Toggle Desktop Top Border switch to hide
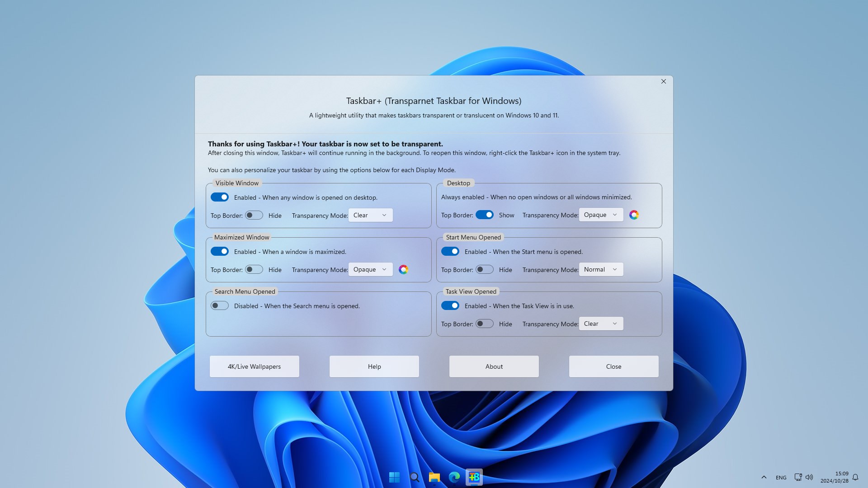868x488 pixels. point(485,215)
